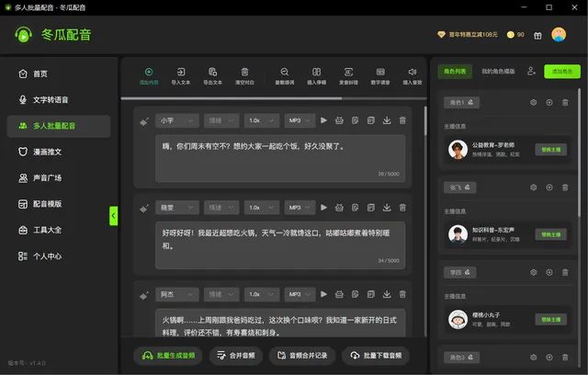Switch to 我的角色模版 tab
Screen dimensions: 588x375
(498, 72)
